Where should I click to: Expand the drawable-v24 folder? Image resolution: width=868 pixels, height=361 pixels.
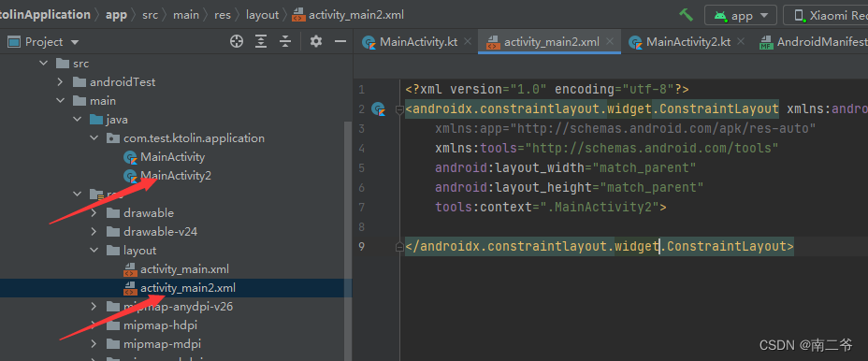(94, 231)
